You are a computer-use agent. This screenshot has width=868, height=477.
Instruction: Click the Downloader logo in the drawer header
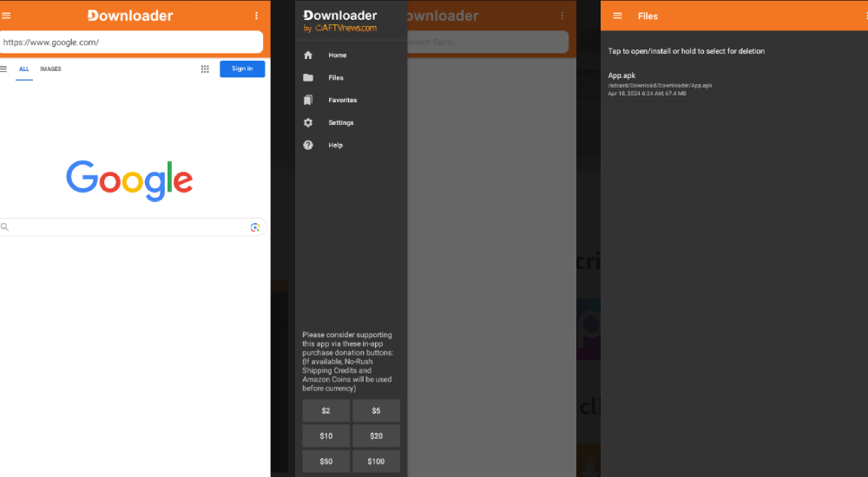point(340,16)
